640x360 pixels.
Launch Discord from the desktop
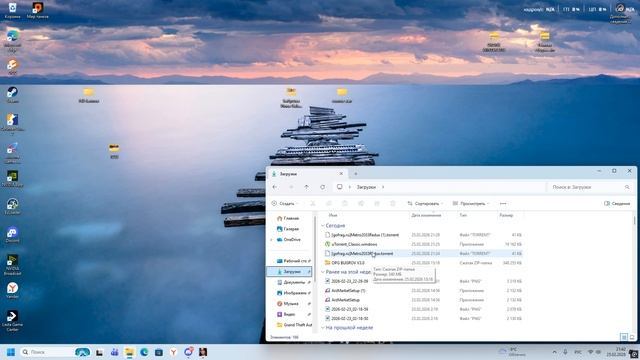click(x=12, y=235)
